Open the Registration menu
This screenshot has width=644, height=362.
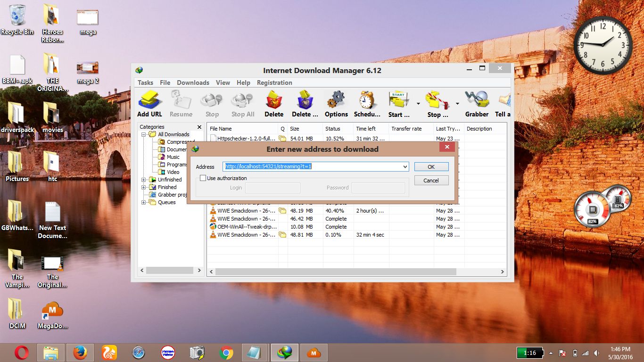pos(274,82)
